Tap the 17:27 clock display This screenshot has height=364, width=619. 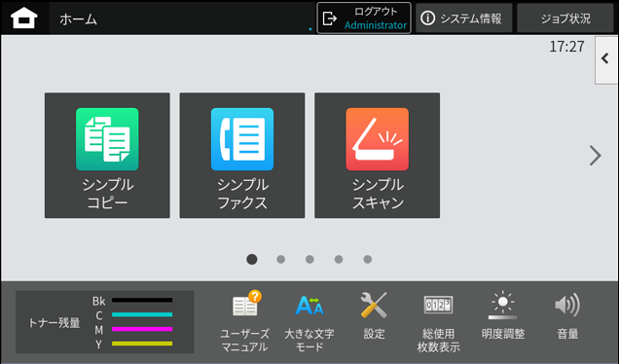click(x=566, y=47)
